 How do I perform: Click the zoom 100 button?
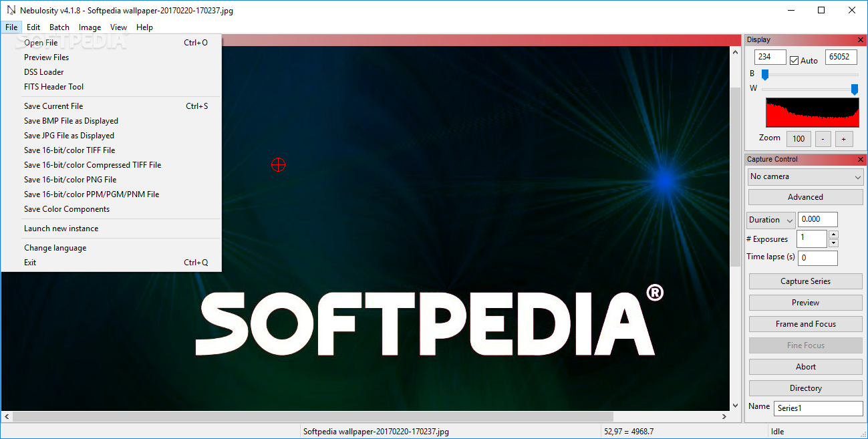click(799, 139)
